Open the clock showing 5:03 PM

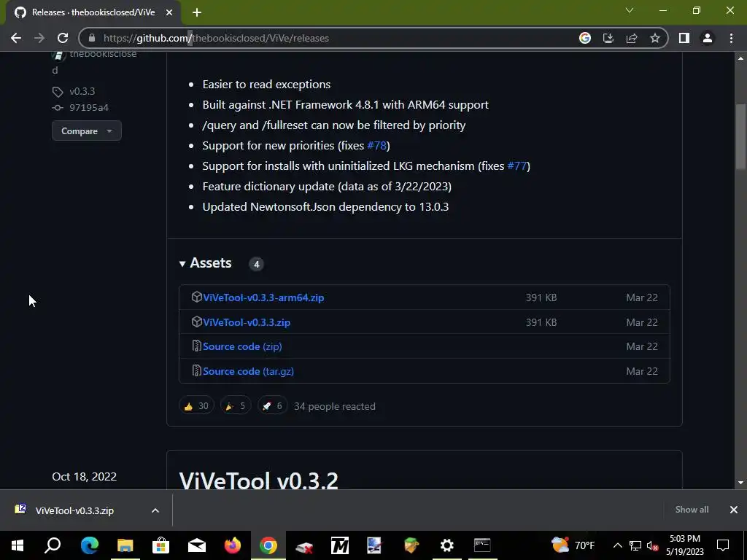[x=684, y=545]
